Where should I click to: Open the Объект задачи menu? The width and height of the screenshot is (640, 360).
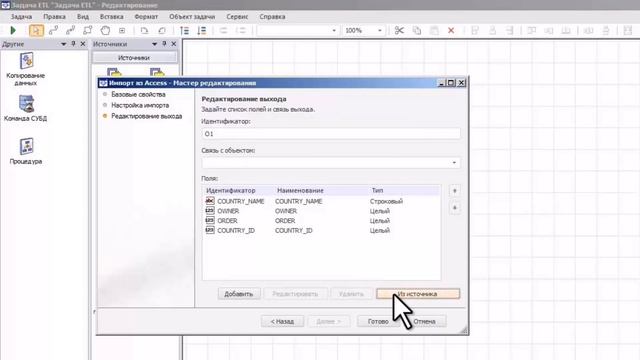pos(192,17)
